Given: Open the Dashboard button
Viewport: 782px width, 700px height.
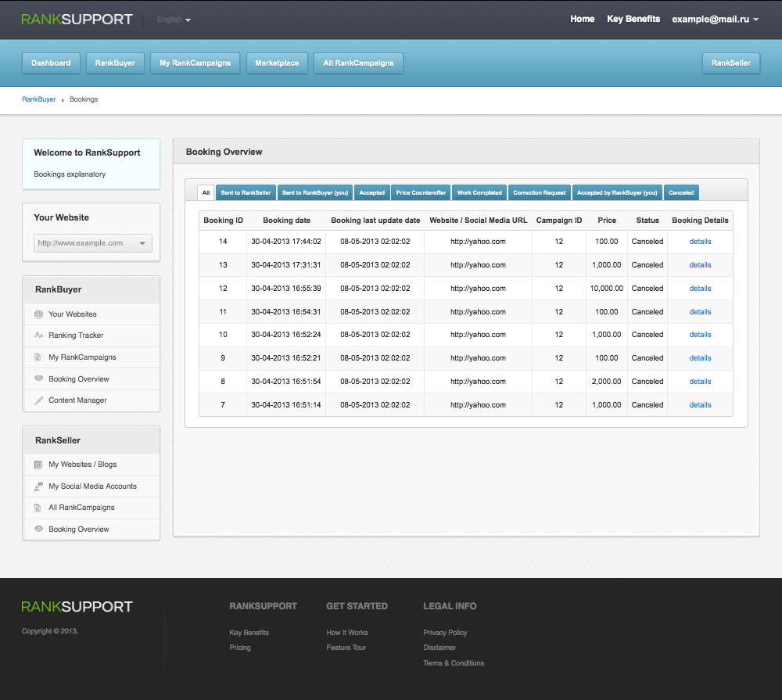Looking at the screenshot, I should (x=51, y=63).
